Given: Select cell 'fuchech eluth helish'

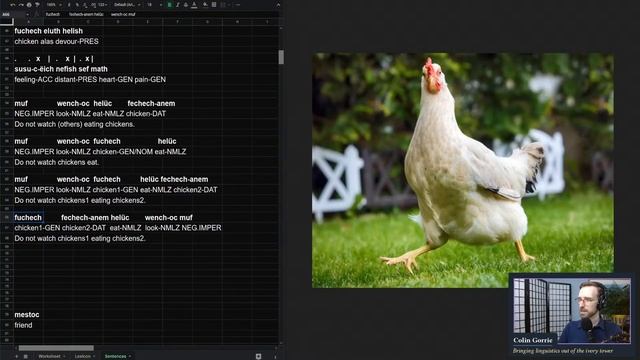Looking at the screenshot, I should click(49, 31).
